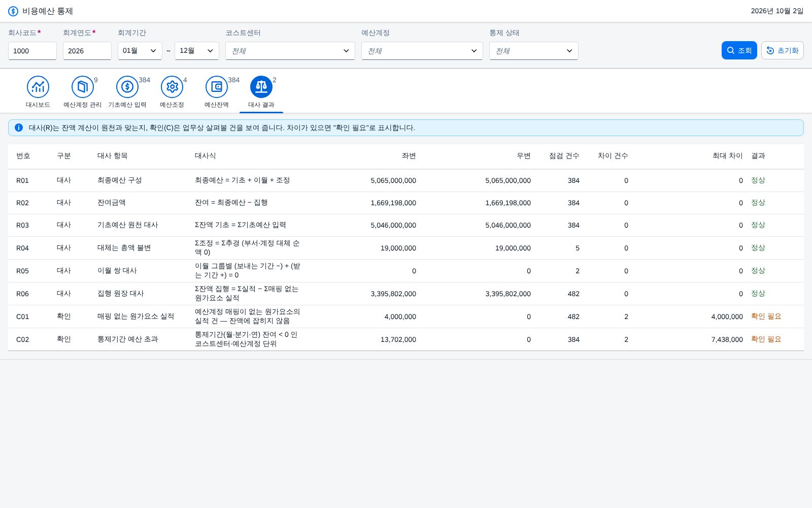
Task: Click the 매핑 없는 원가요소 실적 item
Action: click(x=136, y=316)
